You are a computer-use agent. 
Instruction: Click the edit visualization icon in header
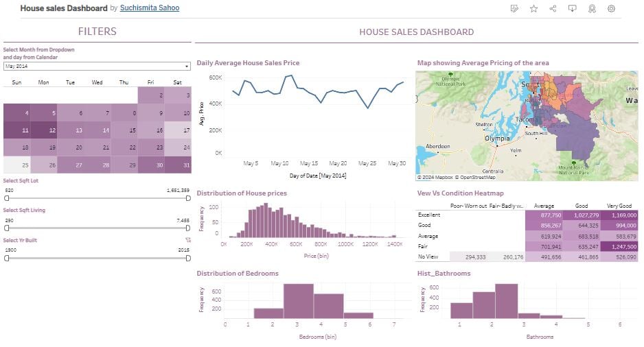coord(515,9)
